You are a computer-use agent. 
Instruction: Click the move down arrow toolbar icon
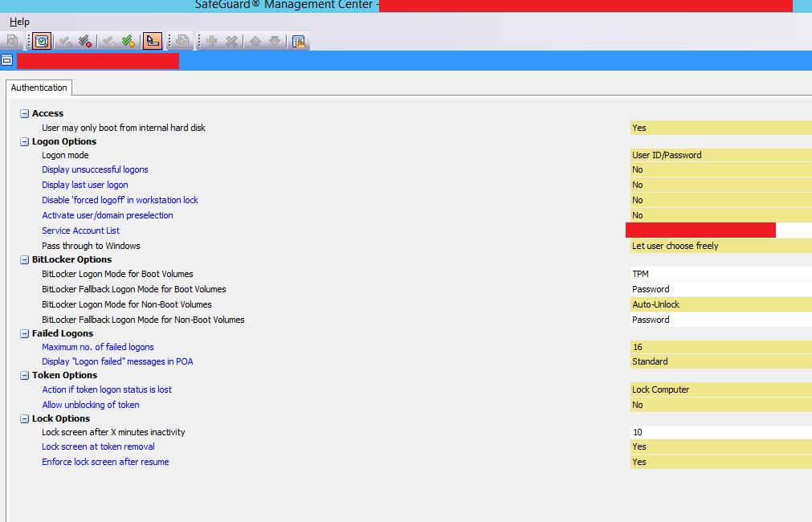tap(275, 41)
